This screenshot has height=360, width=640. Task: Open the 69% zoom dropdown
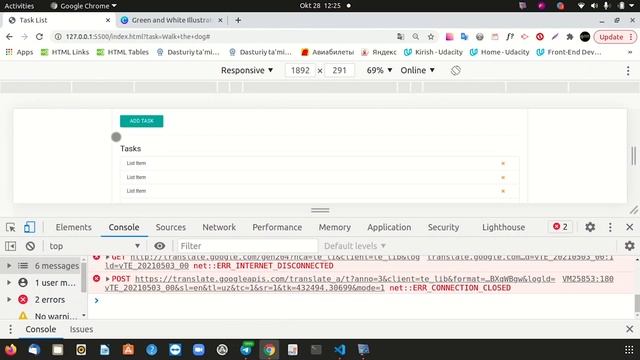(379, 70)
